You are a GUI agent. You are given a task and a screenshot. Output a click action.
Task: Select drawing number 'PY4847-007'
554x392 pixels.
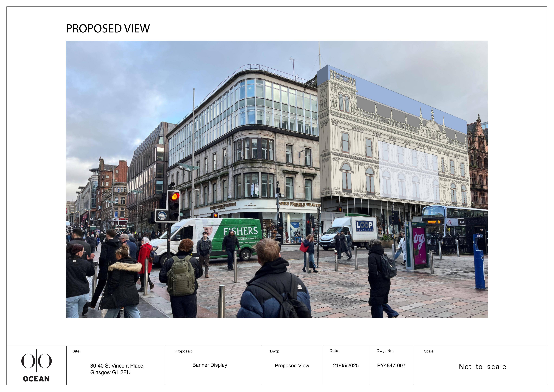391,365
